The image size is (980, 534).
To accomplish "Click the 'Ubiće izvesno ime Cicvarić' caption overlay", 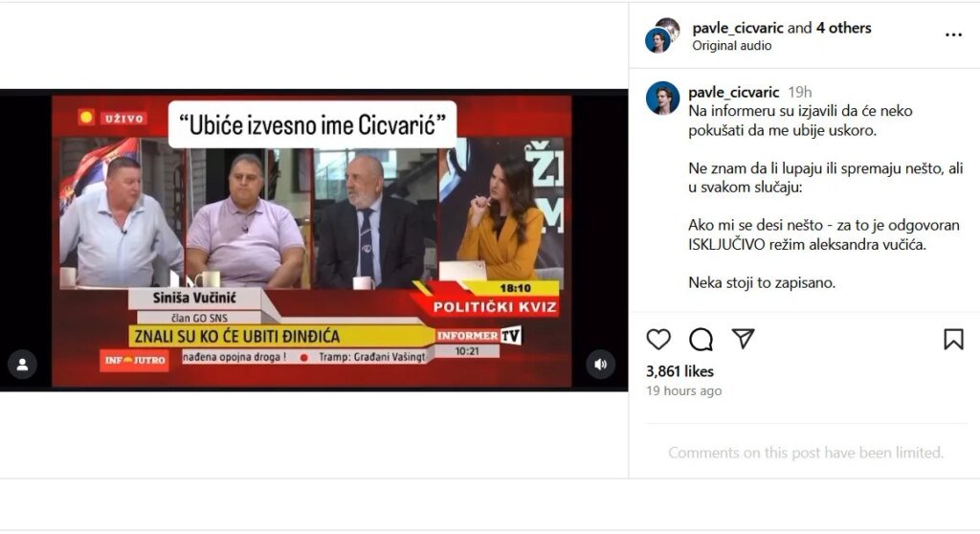I will (312, 125).
